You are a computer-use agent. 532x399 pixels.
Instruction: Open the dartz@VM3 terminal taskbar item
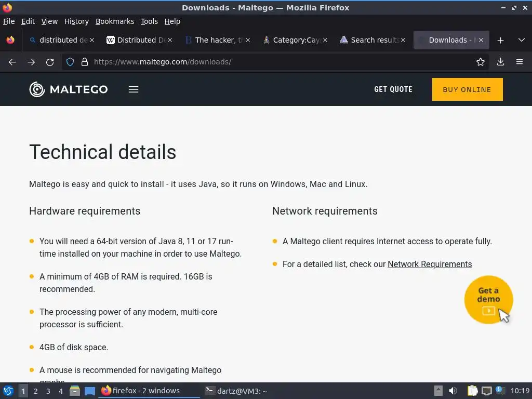click(236, 391)
